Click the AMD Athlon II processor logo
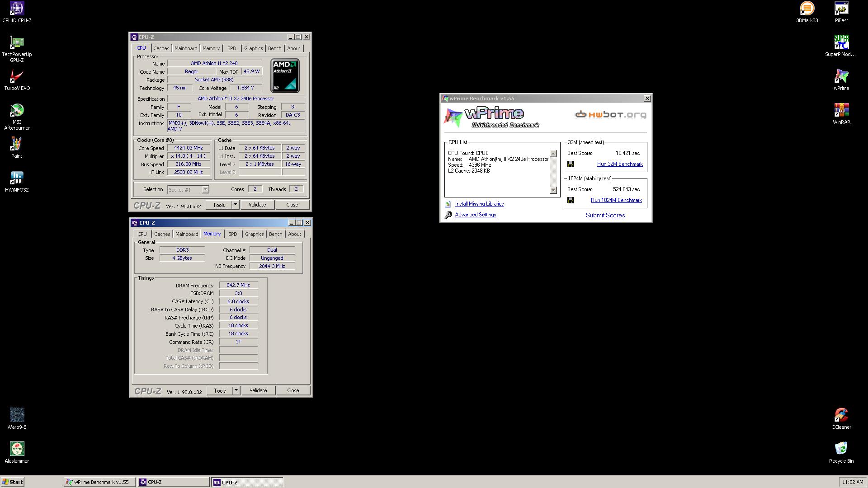 285,75
